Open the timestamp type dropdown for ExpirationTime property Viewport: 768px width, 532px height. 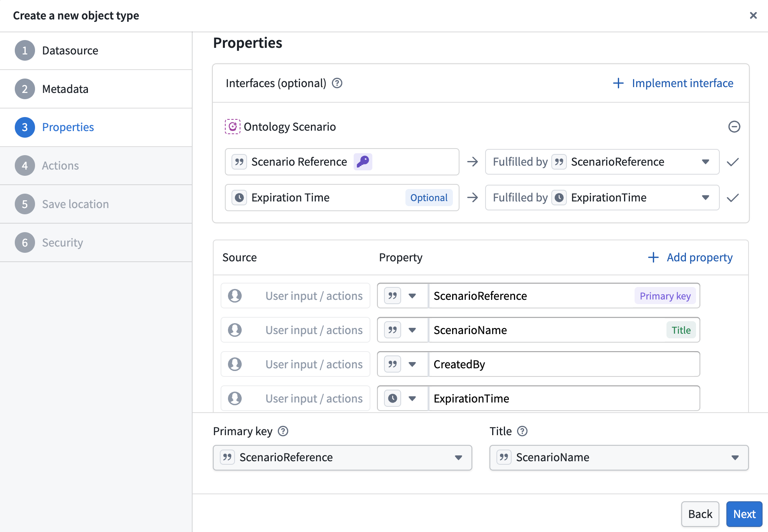[403, 399]
